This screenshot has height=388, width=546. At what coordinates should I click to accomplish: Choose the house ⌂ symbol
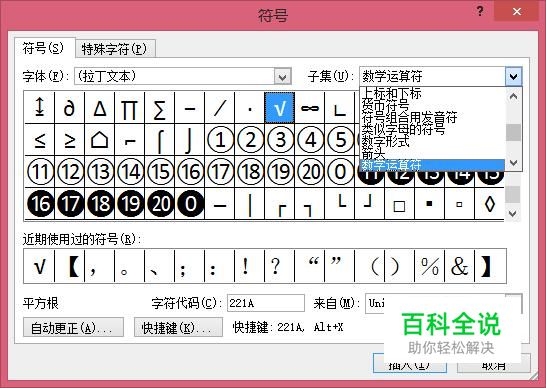click(100, 140)
